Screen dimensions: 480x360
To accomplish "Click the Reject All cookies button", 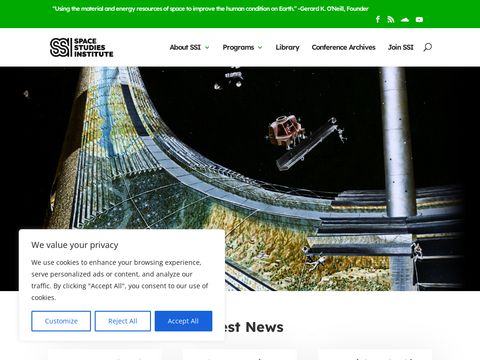I will tap(123, 321).
